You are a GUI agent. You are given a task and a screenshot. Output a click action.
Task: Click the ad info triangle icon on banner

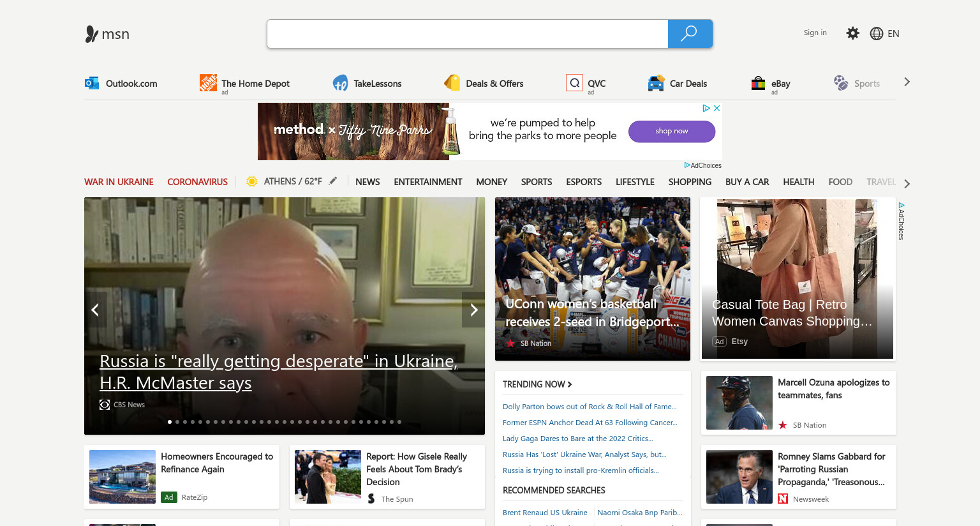[706, 109]
